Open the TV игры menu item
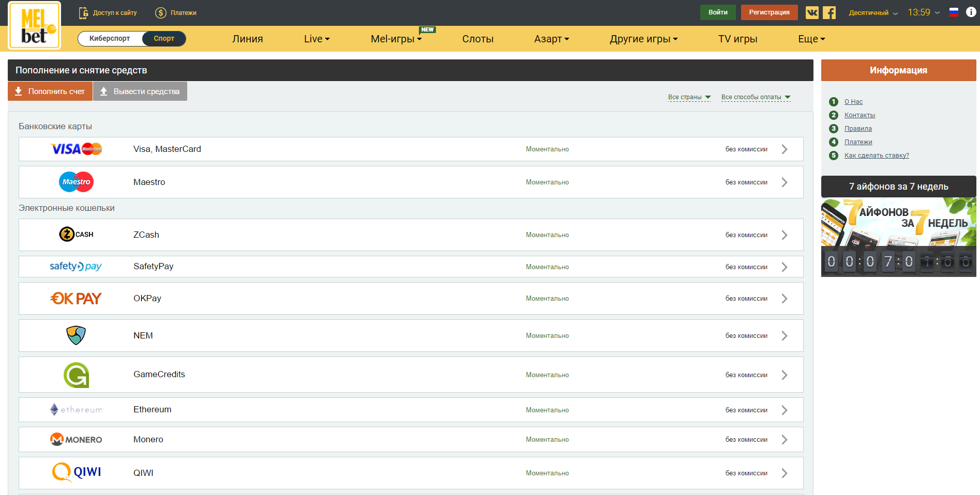Image resolution: width=980 pixels, height=495 pixels. pyautogui.click(x=737, y=39)
